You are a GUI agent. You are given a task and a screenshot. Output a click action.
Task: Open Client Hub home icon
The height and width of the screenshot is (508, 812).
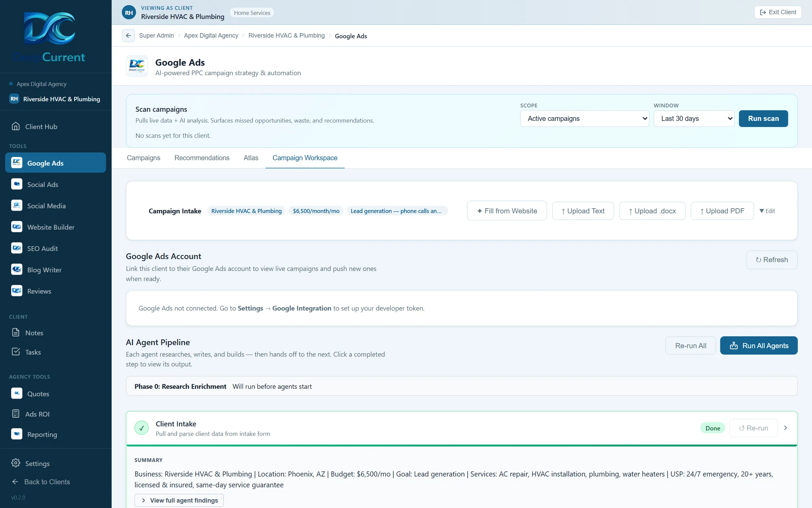pyautogui.click(x=16, y=126)
